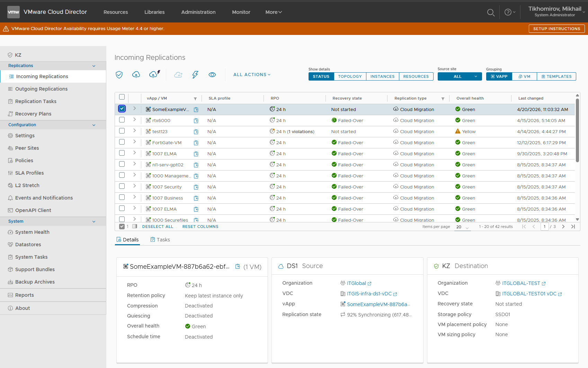Toggle the select-all checkbox in grid header
588x368 pixels.
(122, 97)
